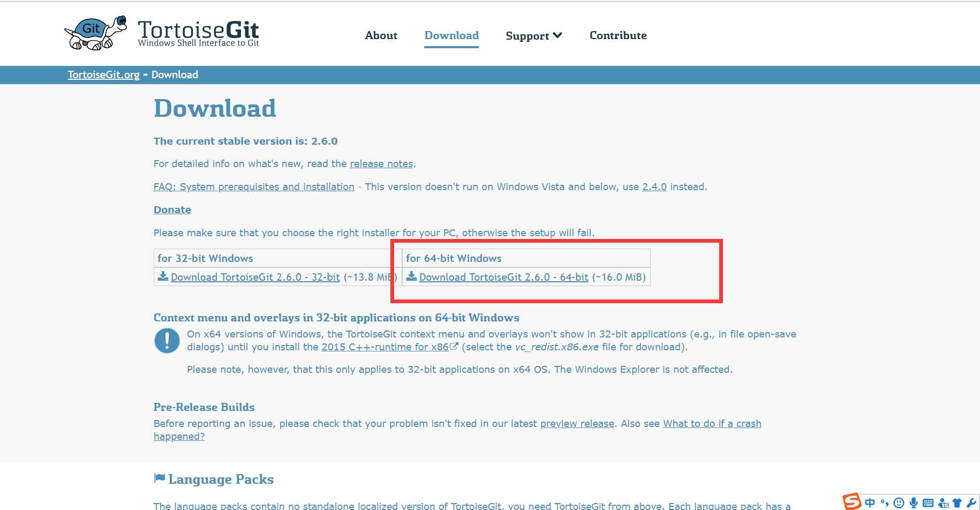Viewport: 980px width, 510px height.
Task: Open the emoji smiley icon in IME bar
Action: pos(899,502)
